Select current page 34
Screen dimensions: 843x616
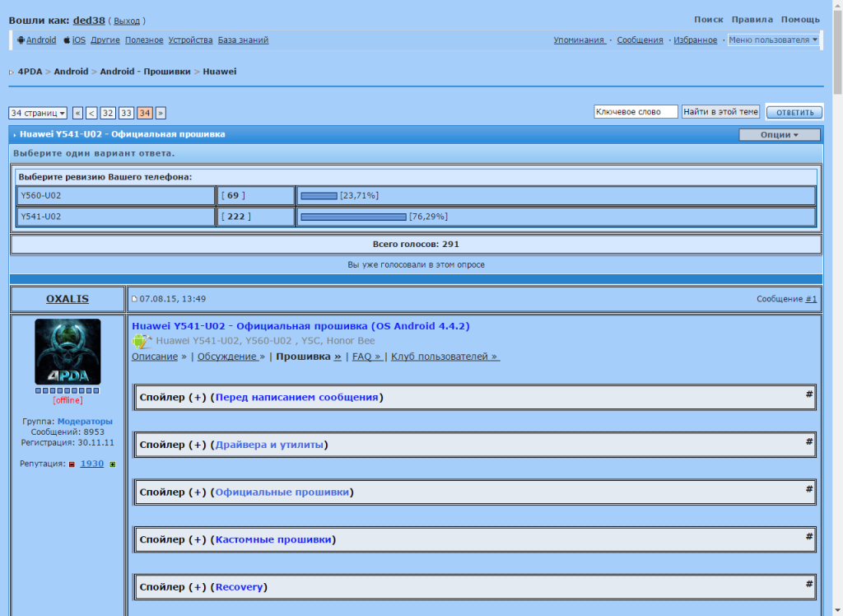(x=145, y=113)
